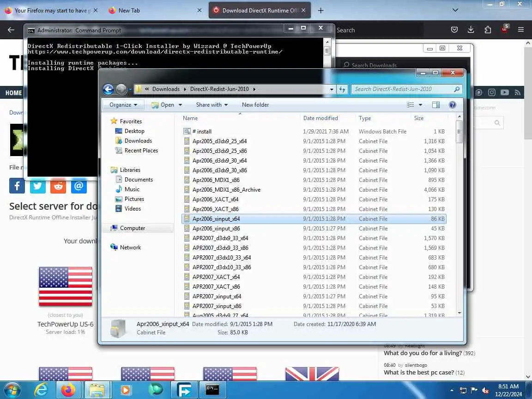Open the Windows Explorer taskbar button

pos(97,390)
